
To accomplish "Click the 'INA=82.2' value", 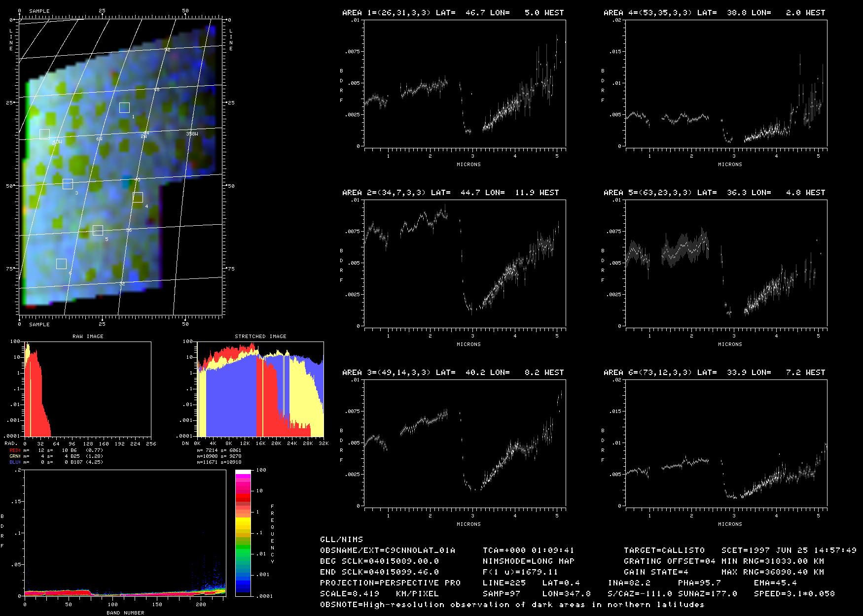I will pos(629,583).
